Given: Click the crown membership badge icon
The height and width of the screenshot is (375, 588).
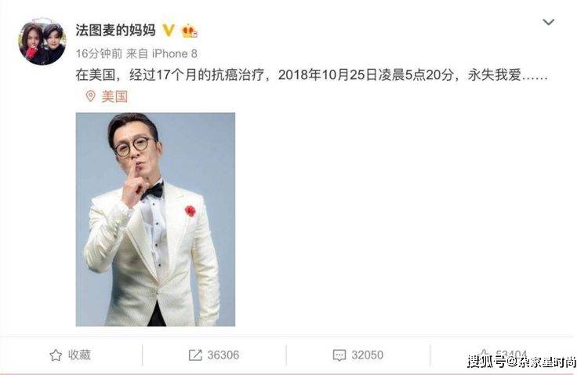Looking at the screenshot, I should pos(190,31).
